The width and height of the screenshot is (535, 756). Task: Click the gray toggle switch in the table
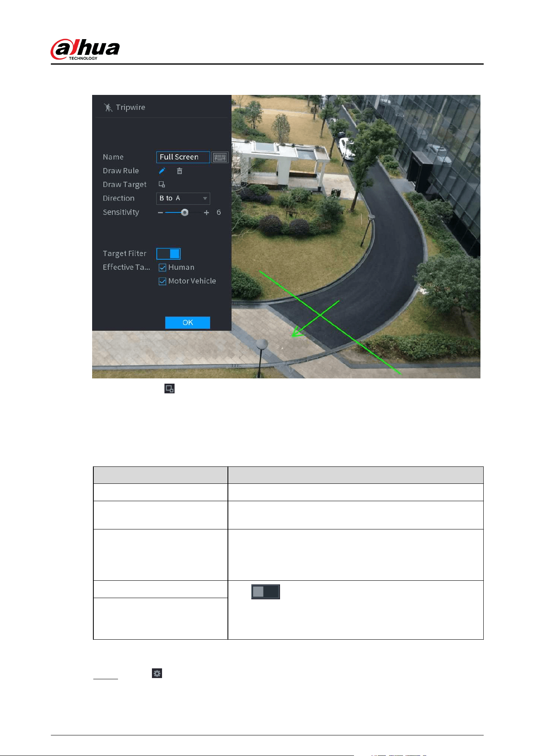[265, 592]
